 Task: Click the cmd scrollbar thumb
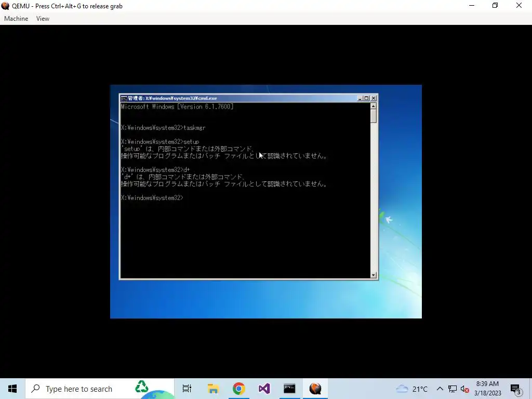tap(374, 116)
